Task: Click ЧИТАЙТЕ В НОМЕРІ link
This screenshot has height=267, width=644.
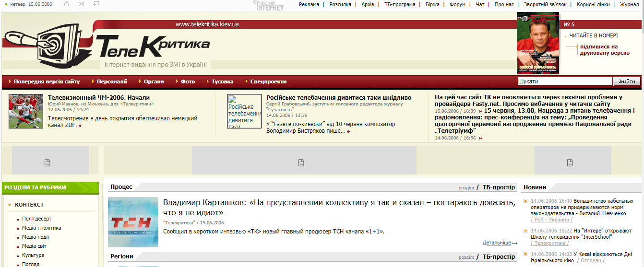Action: [x=594, y=35]
